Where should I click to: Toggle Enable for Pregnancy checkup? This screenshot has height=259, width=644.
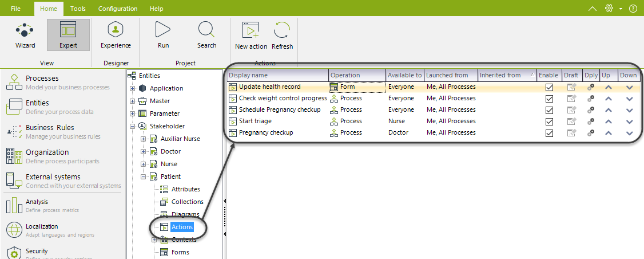point(548,134)
